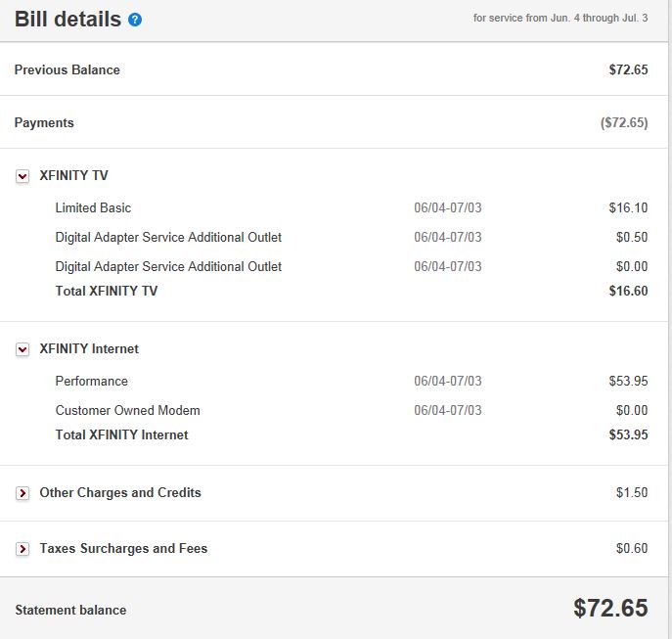
Task: Click the Statement balance $72.65 total
Action: pos(610,608)
